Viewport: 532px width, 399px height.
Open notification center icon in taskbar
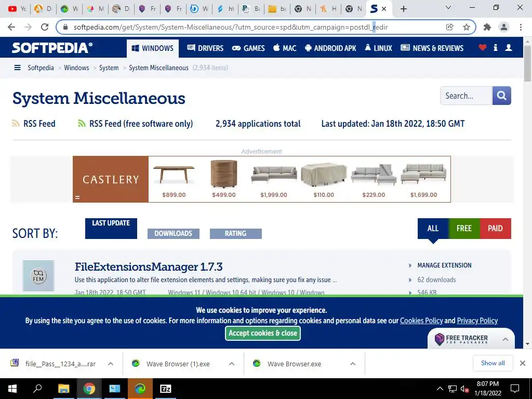[515, 389]
